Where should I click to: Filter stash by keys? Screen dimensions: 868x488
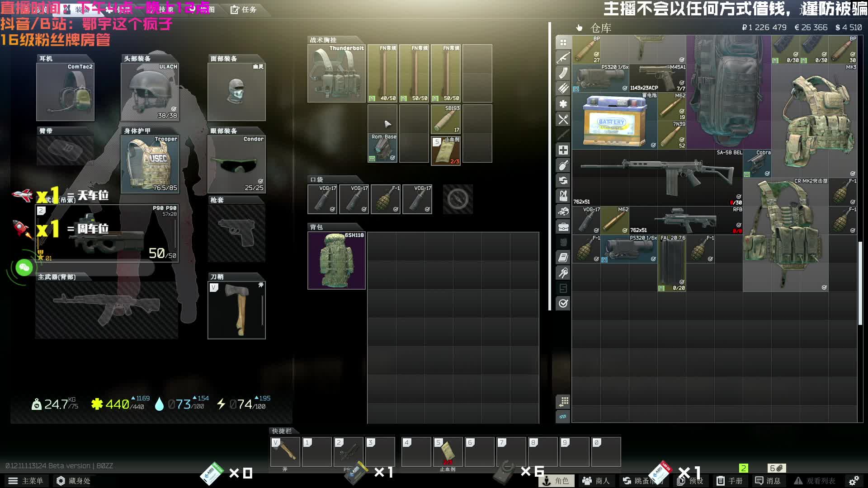click(563, 273)
